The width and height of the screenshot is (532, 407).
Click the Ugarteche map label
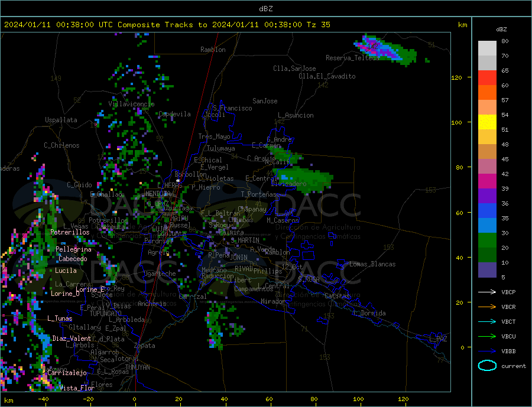pyautogui.click(x=160, y=273)
